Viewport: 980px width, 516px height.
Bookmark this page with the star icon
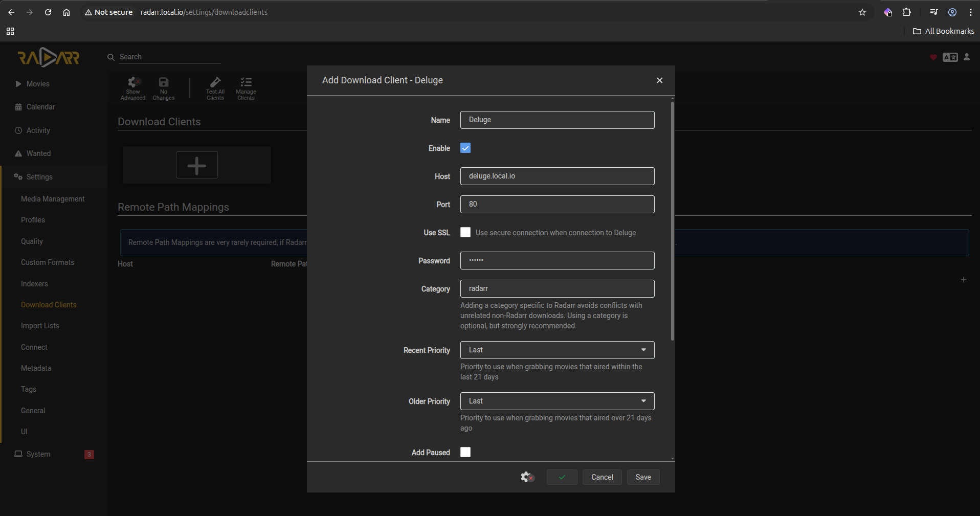(x=862, y=12)
